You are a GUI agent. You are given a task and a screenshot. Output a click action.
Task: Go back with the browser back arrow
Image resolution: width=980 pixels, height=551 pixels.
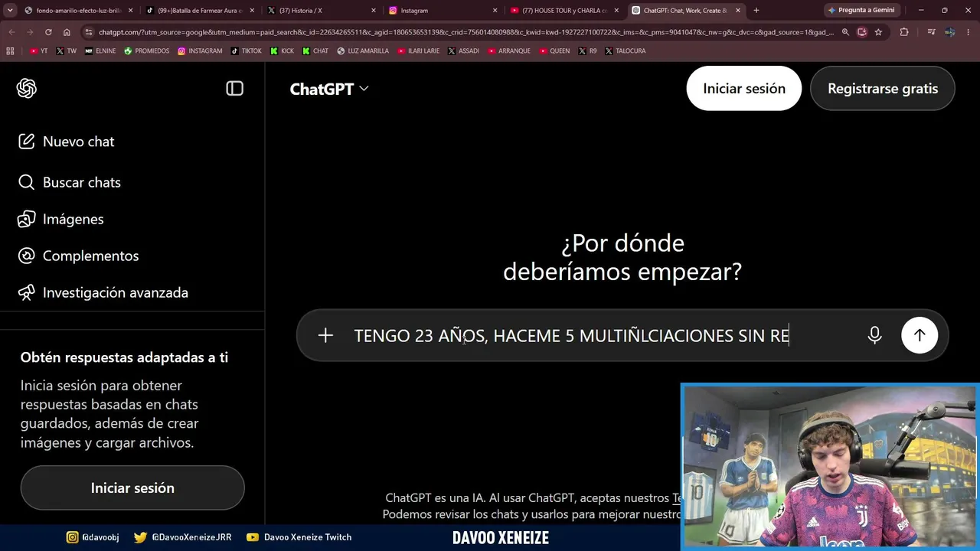tap(11, 32)
